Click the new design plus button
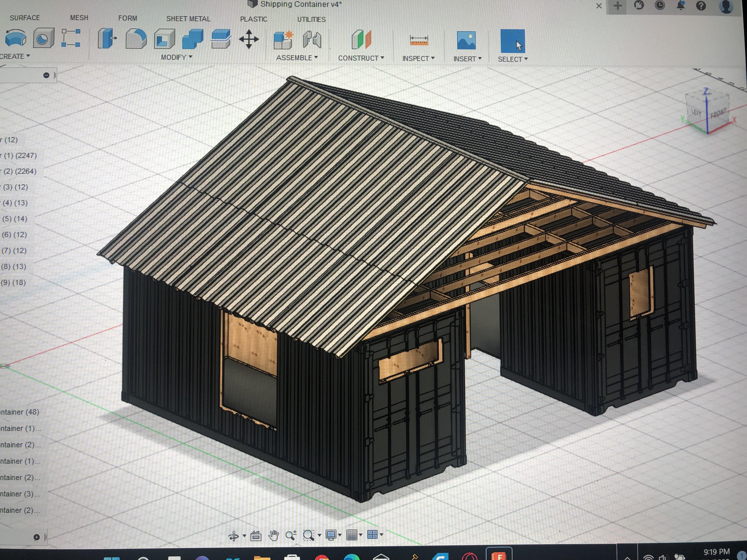The image size is (747, 560). click(618, 6)
